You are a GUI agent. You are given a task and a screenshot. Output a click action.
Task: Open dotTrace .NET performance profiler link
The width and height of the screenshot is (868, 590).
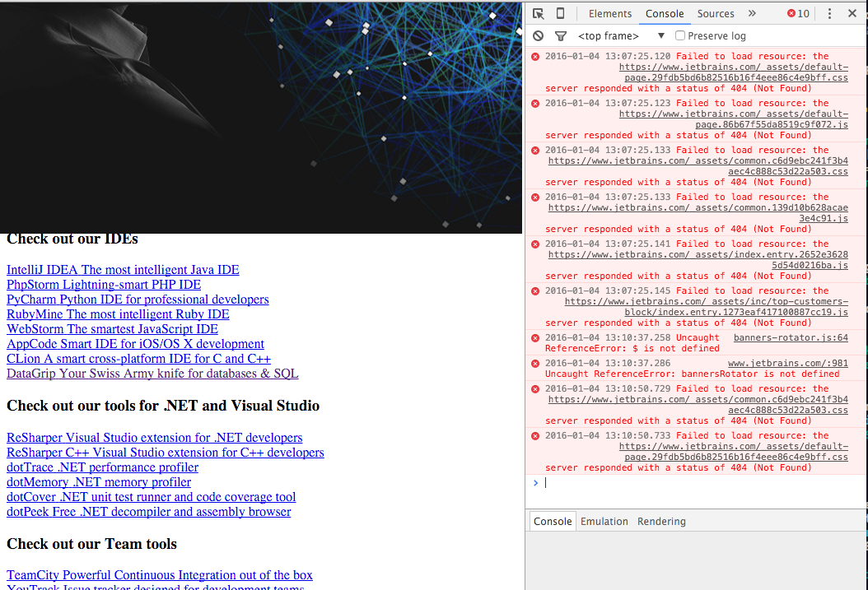coord(102,467)
